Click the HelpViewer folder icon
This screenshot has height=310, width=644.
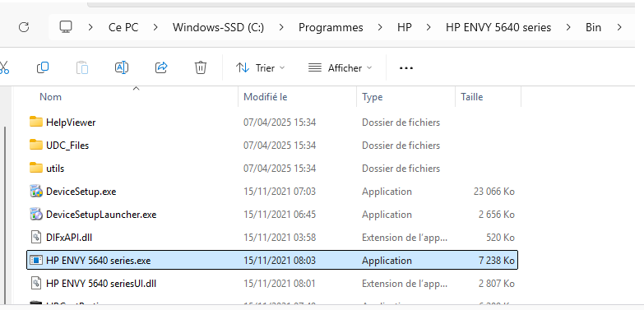coord(36,122)
